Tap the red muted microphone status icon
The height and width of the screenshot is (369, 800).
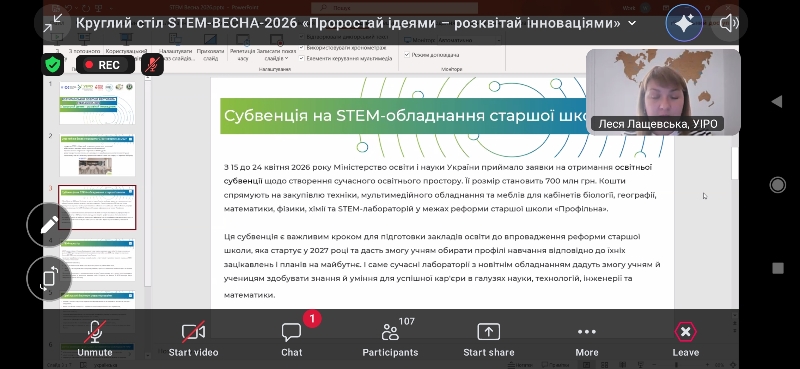153,65
